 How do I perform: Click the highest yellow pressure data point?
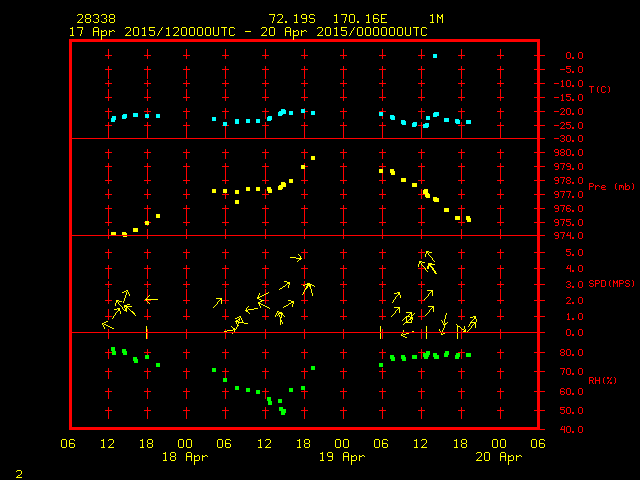coord(313,158)
